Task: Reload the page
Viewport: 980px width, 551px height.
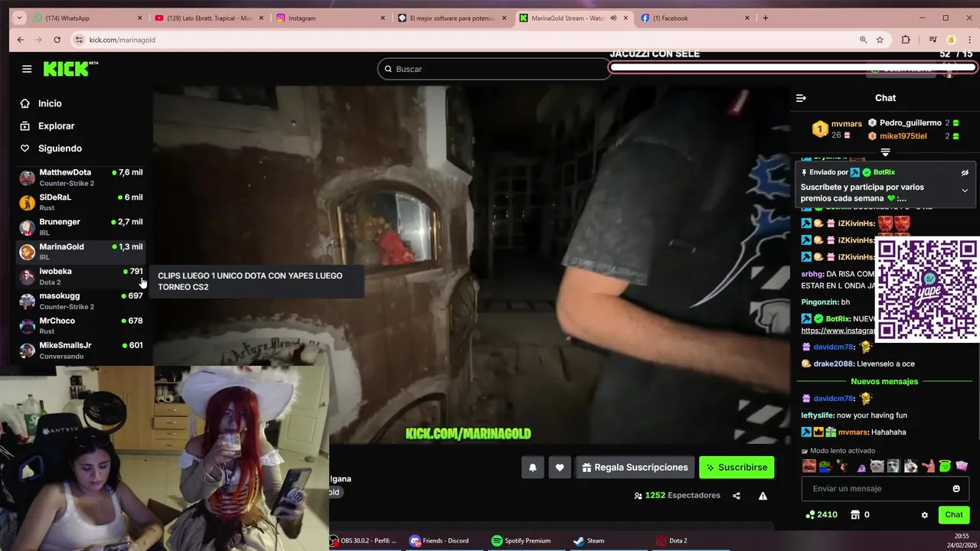Action: coord(57,40)
